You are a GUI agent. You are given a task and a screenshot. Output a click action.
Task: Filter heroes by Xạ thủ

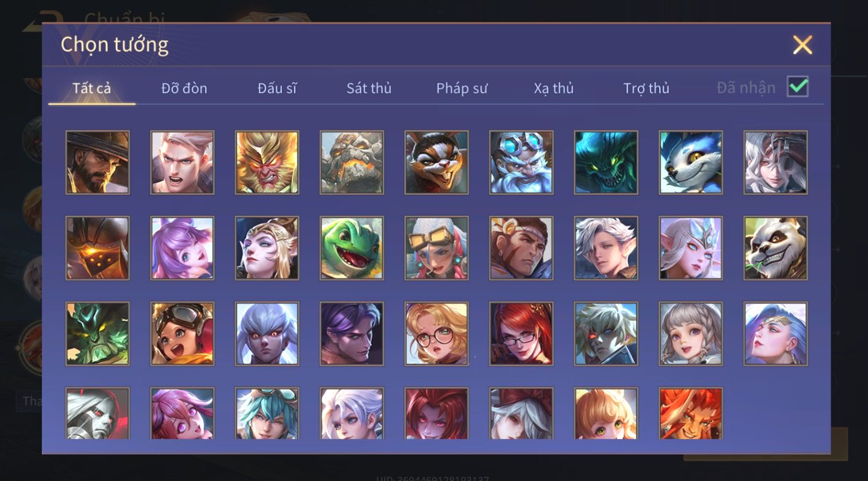click(554, 88)
